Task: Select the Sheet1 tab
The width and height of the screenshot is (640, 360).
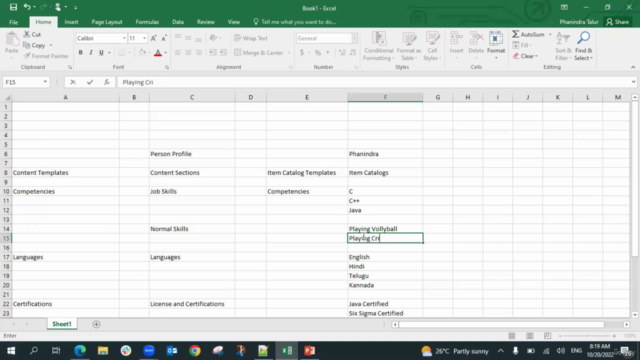Action: [x=62, y=324]
